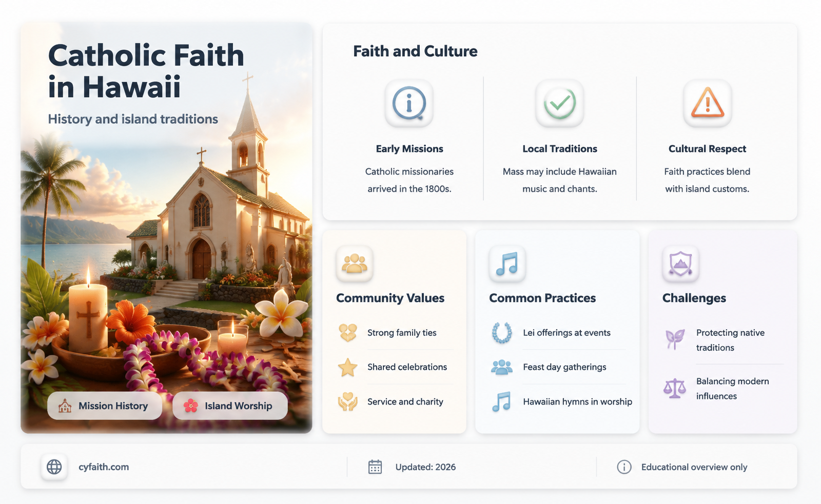Visit the cyfaith.com link
Image resolution: width=821 pixels, height=504 pixels.
104,467
